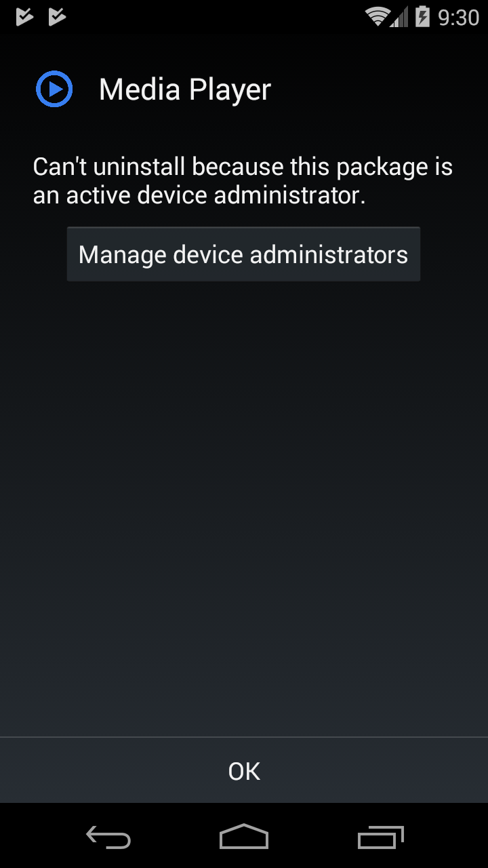Open Recent apps from navigation bar
The height and width of the screenshot is (868, 488).
coord(380,837)
